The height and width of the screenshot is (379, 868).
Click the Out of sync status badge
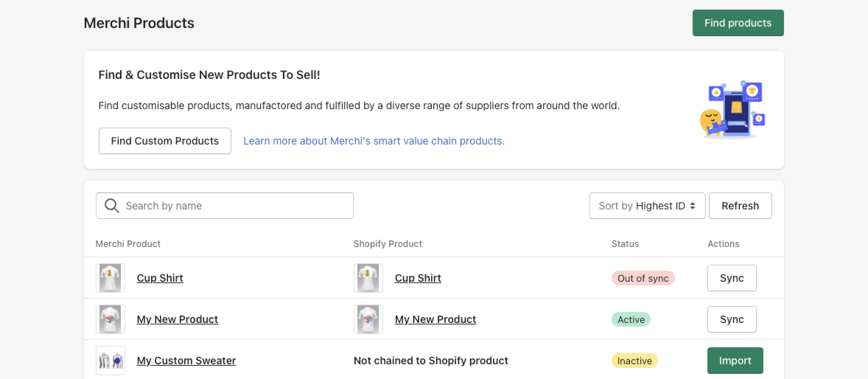tap(643, 278)
